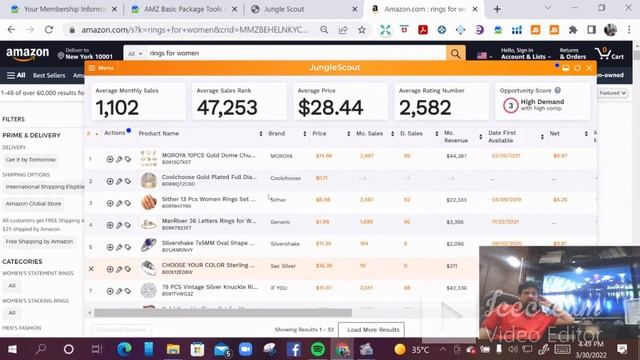Switch to Your Membership Information tab

point(64,9)
